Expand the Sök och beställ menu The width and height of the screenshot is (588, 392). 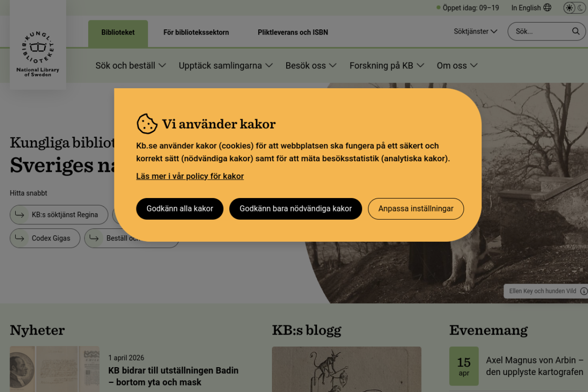pos(130,65)
